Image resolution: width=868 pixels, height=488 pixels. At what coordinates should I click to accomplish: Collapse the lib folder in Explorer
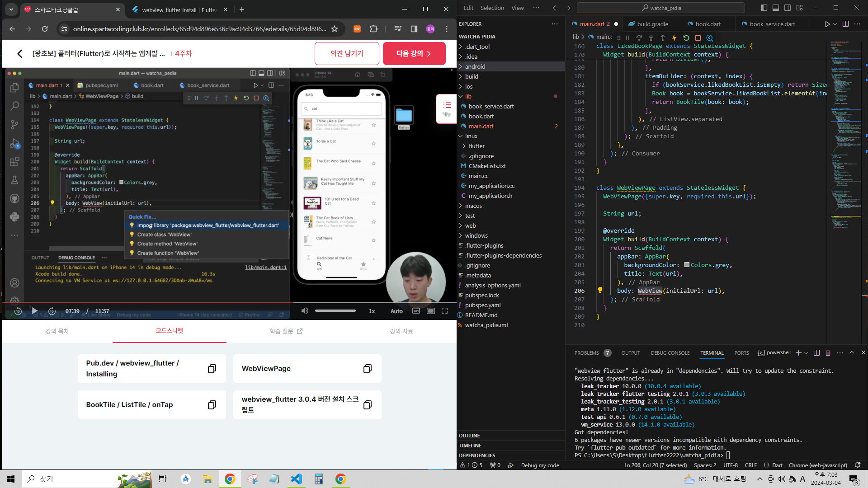(511, 96)
